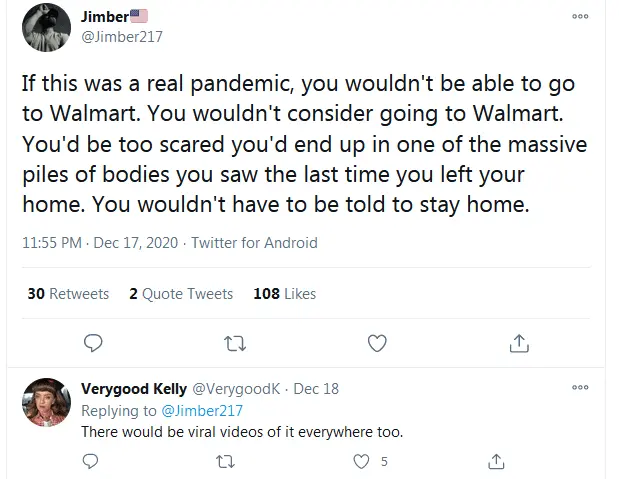Open the Twitter for Android source link
This screenshot has width=619, height=479.
coord(254,243)
